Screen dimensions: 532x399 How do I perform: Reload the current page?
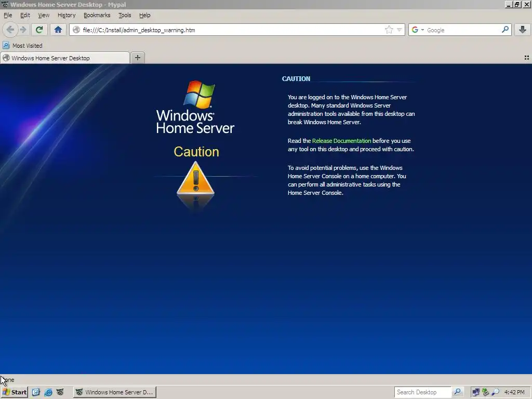click(39, 30)
